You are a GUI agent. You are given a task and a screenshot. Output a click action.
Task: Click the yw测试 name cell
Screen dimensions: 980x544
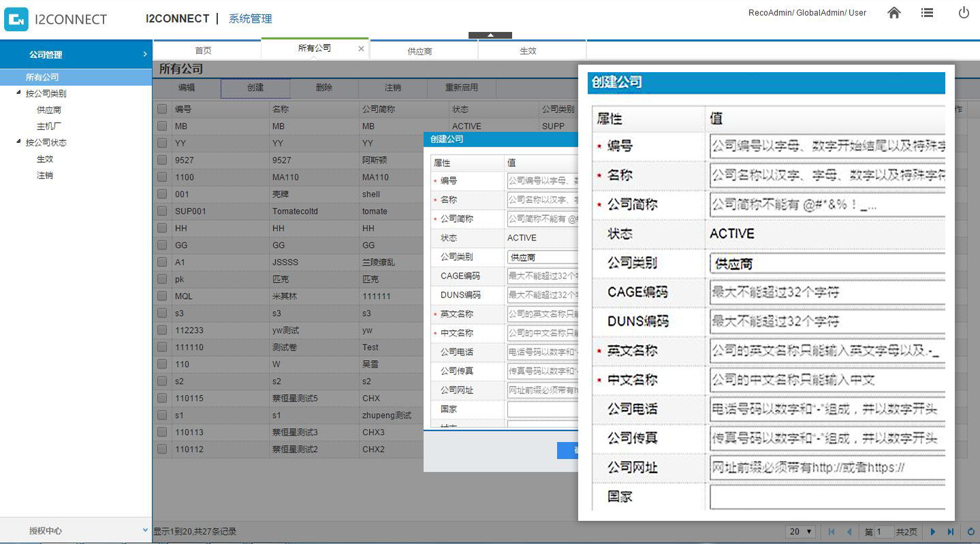pos(285,330)
